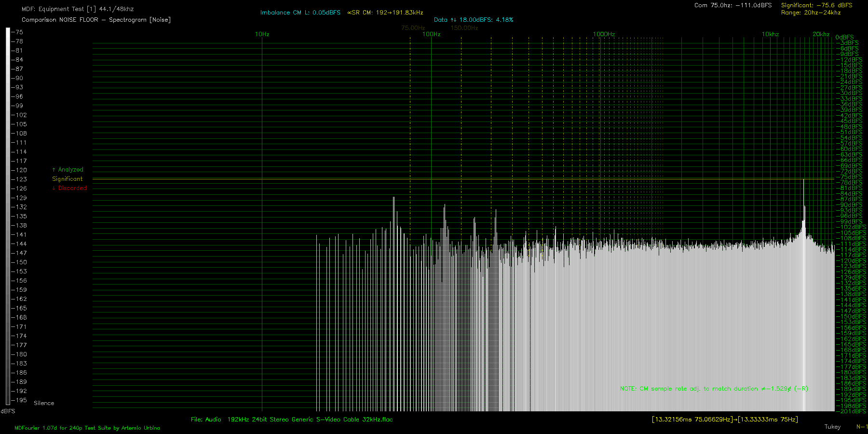This screenshot has height=434, width=868.
Task: Click the '10Hz' frequency axis label
Action: [x=262, y=34]
